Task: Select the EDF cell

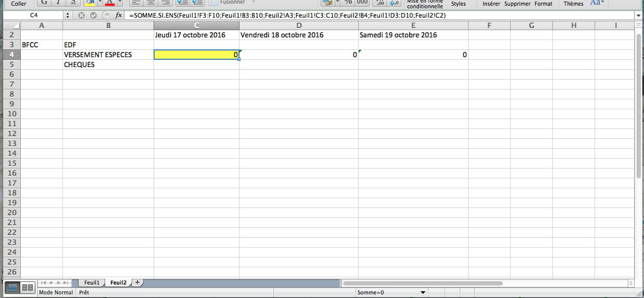Action: (108, 45)
